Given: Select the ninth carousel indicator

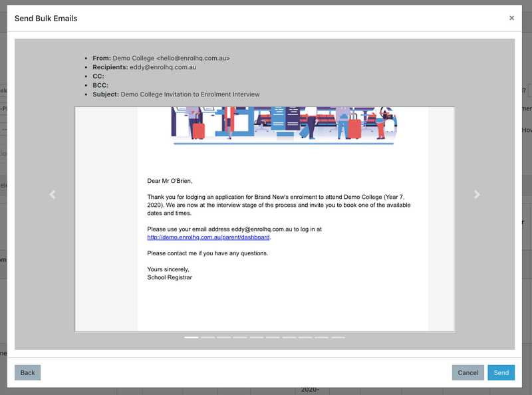Looking at the screenshot, I should pyautogui.click(x=322, y=338).
